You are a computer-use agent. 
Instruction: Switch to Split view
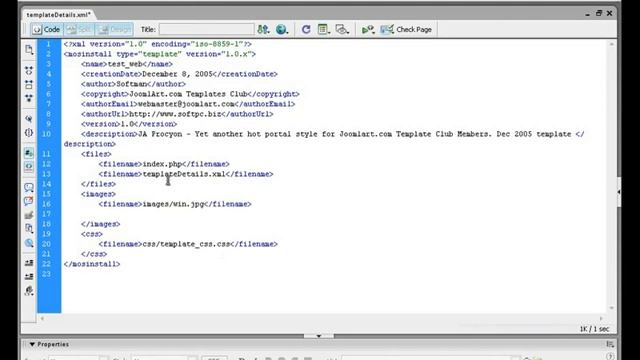(x=79, y=29)
